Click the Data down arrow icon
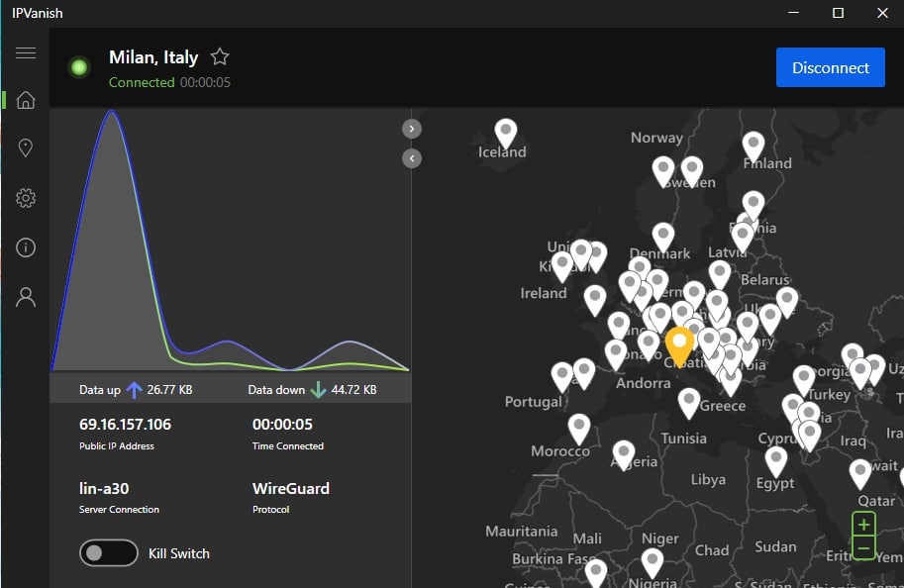The height and width of the screenshot is (588, 904). click(x=318, y=390)
